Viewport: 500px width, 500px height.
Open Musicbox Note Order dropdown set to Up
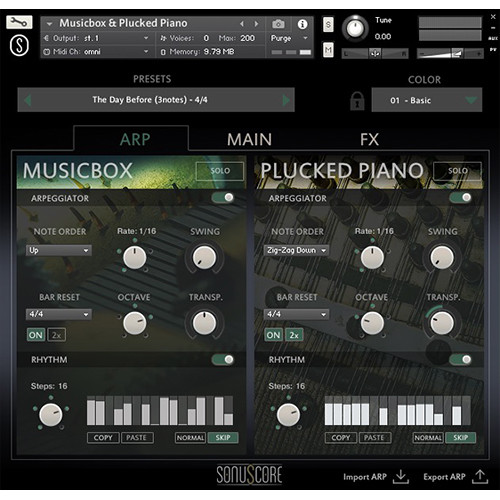[x=59, y=250]
